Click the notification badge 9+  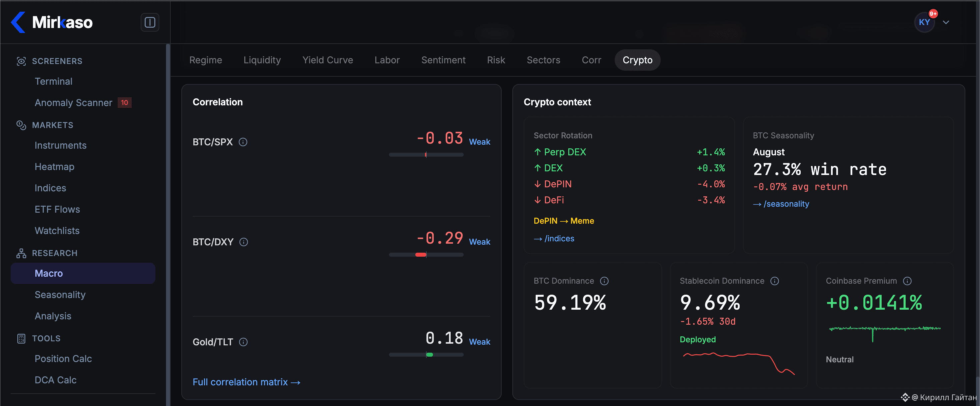point(933,14)
